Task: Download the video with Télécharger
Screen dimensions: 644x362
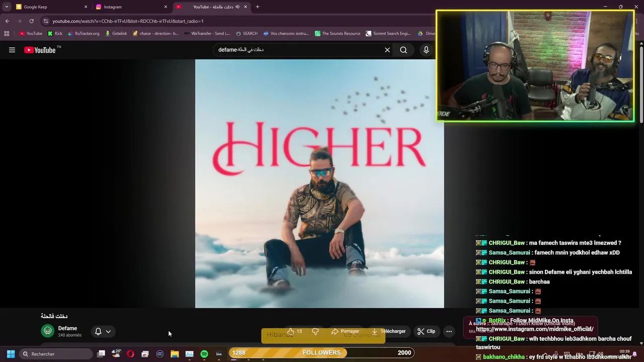Action: [388, 331]
